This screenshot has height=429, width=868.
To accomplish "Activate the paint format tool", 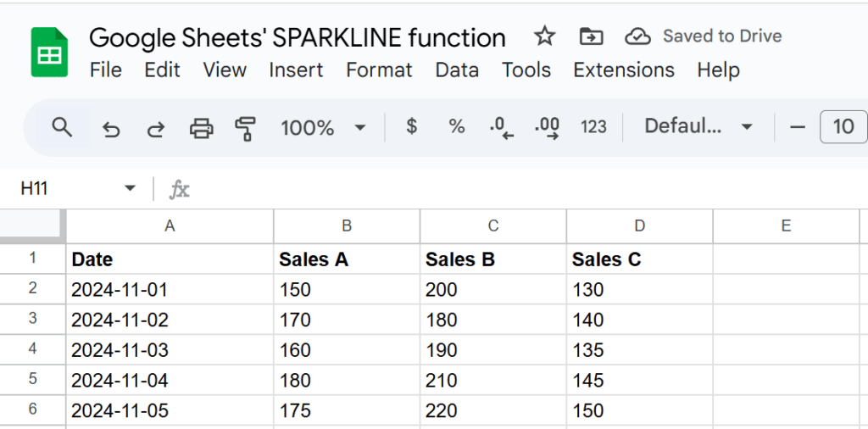I will pyautogui.click(x=245, y=128).
